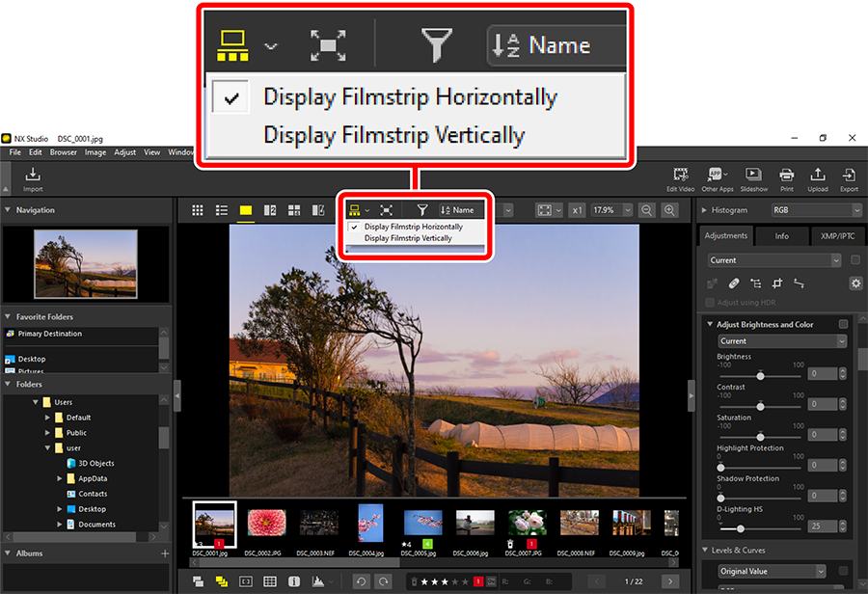868x594 pixels.
Task: Click the x1 actual-size button
Action: pos(578,210)
